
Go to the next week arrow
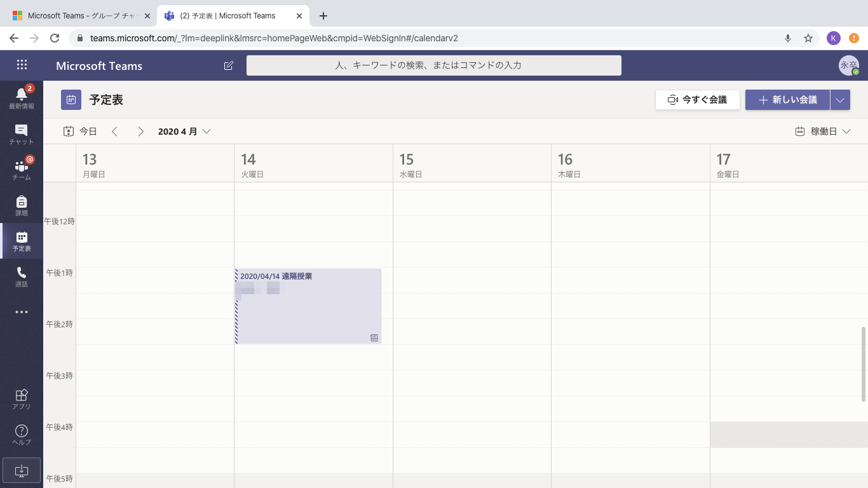pyautogui.click(x=140, y=132)
